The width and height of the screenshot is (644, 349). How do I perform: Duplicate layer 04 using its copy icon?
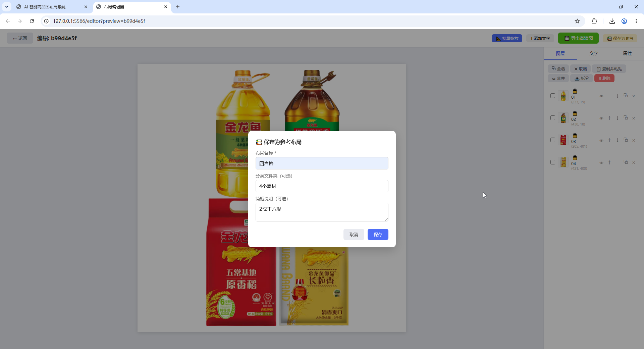coord(626,162)
